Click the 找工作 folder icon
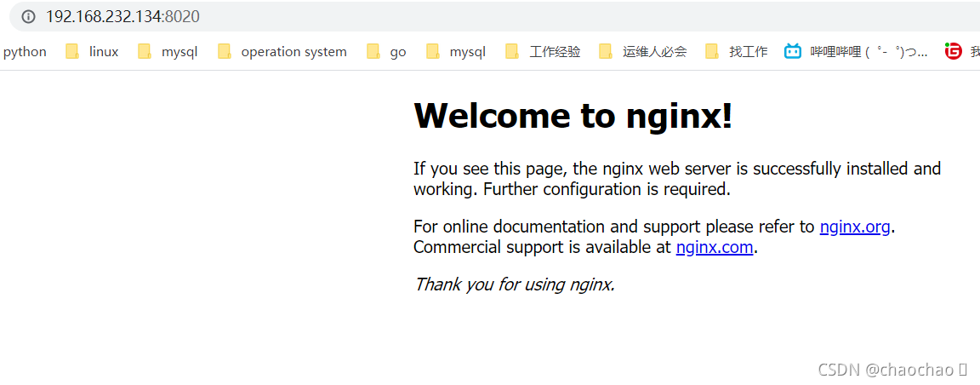The height and width of the screenshot is (385, 980). click(713, 52)
